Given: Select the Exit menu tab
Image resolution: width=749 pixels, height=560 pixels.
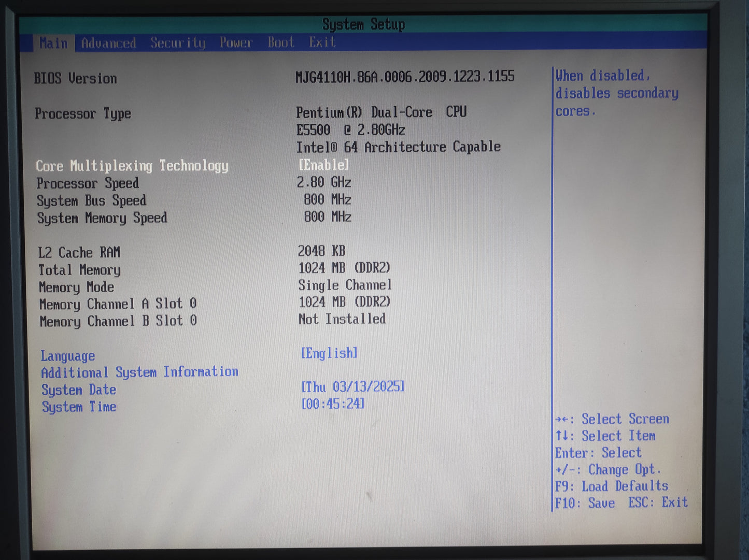Looking at the screenshot, I should point(322,42).
